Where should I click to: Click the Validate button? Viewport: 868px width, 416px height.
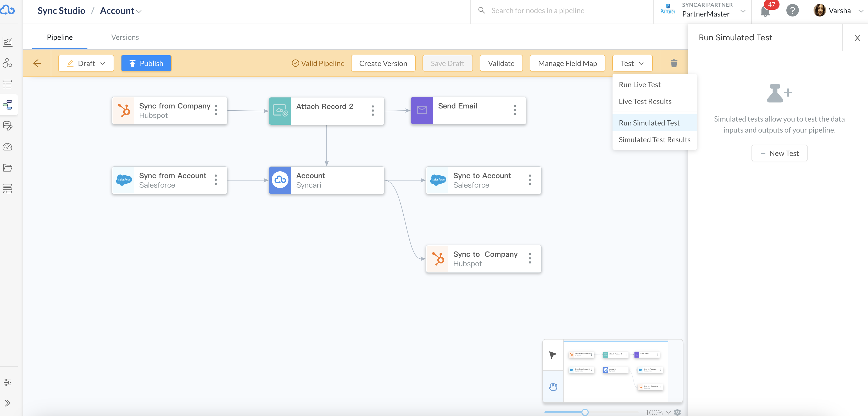(501, 63)
